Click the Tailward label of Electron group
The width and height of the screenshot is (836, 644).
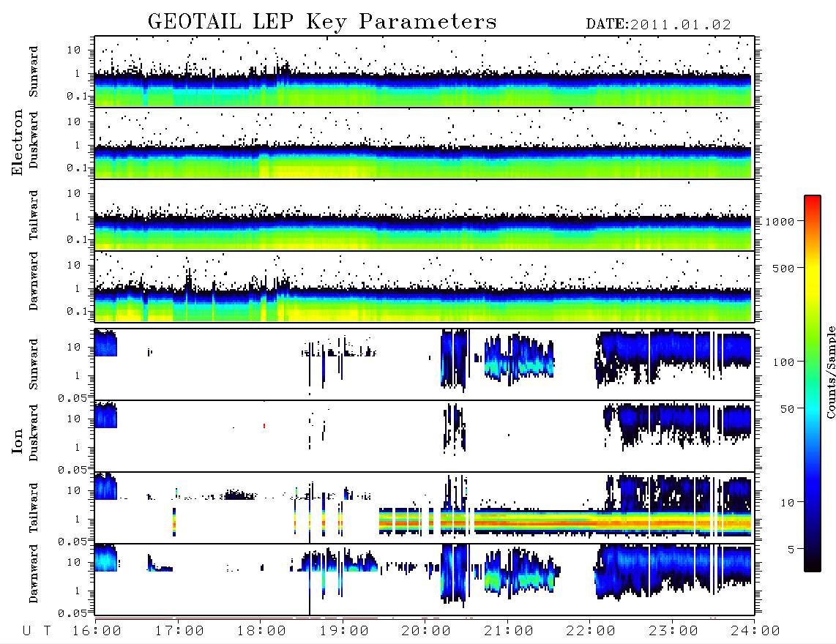tap(34, 215)
